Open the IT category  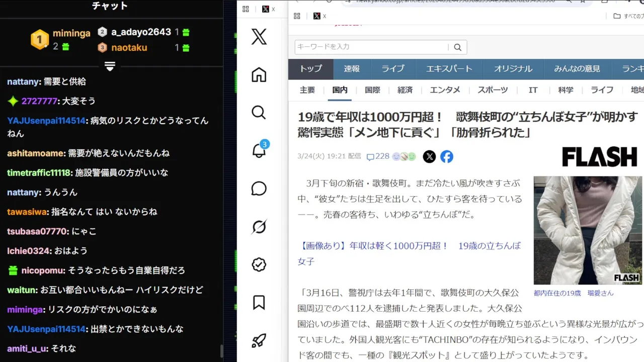(533, 90)
